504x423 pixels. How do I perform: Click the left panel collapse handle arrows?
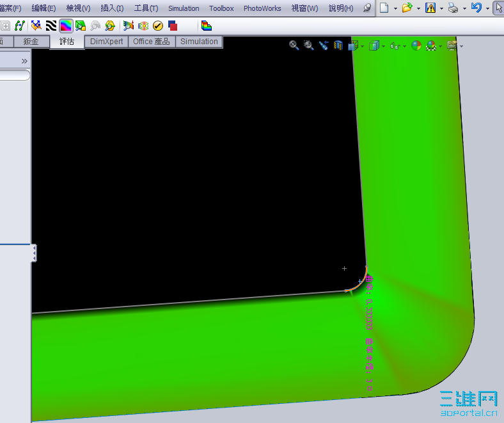tap(34, 253)
